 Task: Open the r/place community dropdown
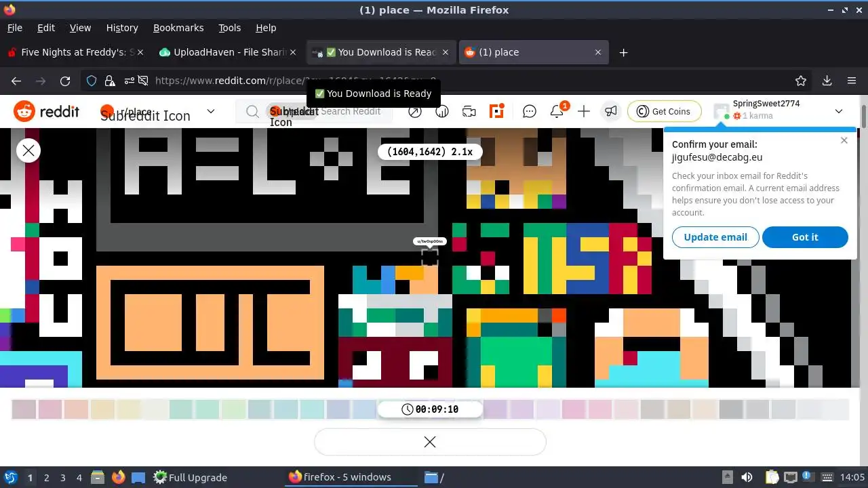(x=158, y=112)
